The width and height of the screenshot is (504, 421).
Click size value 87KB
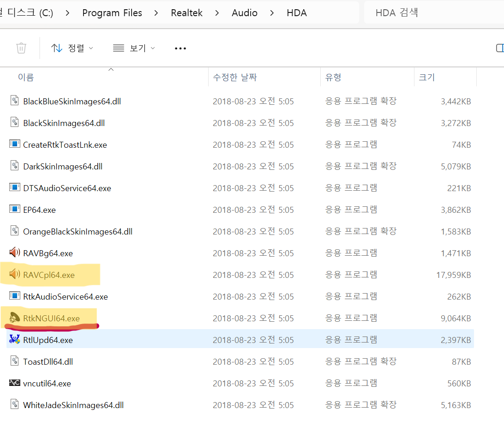point(461,362)
